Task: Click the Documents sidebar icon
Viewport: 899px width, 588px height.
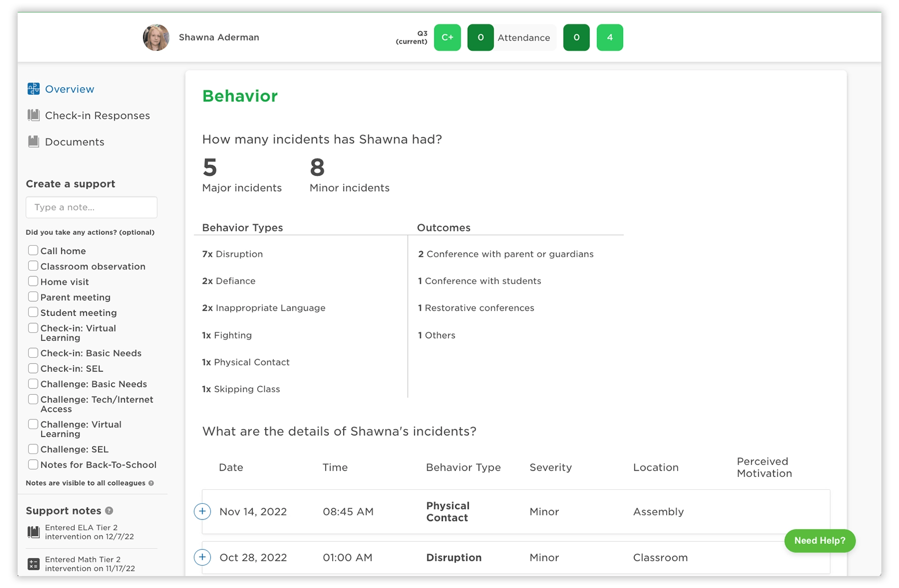Action: 33,141
